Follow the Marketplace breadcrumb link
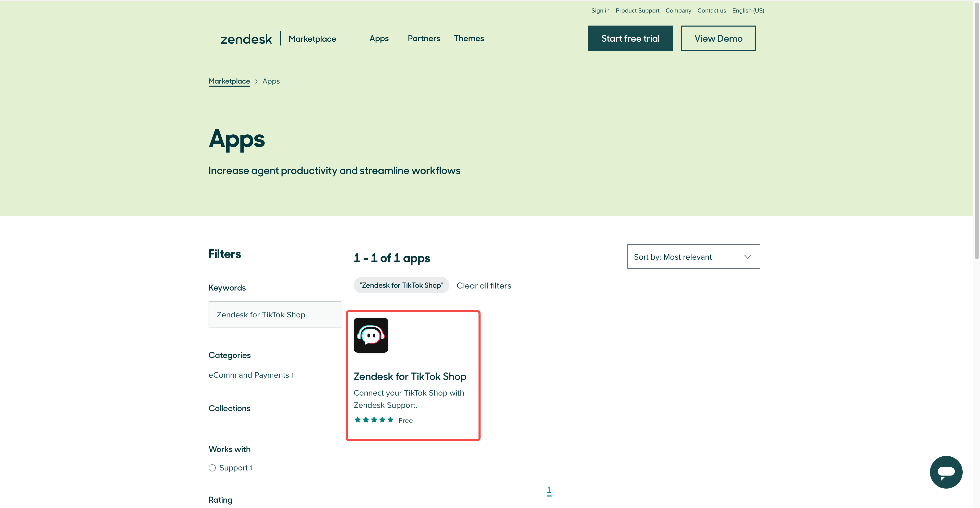 229,81
